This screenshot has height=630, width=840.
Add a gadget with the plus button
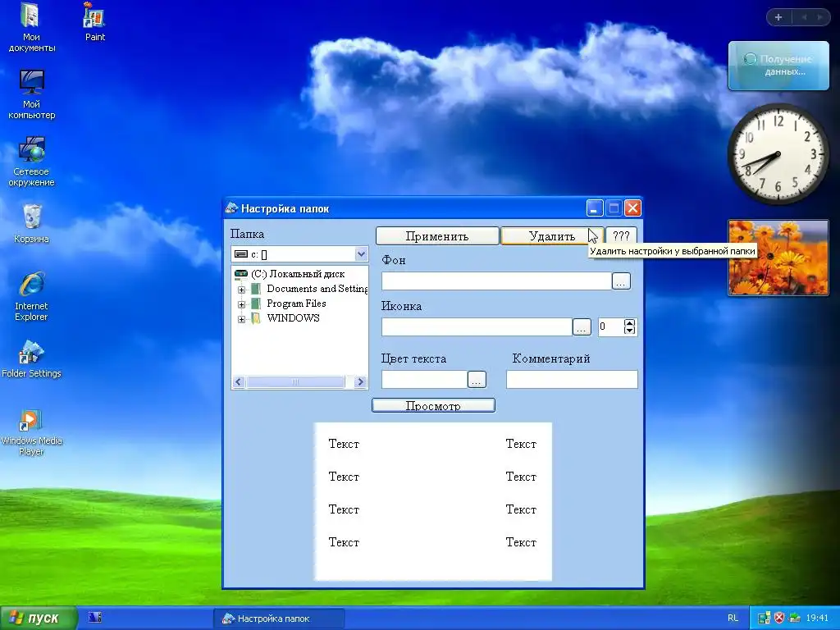point(778,17)
